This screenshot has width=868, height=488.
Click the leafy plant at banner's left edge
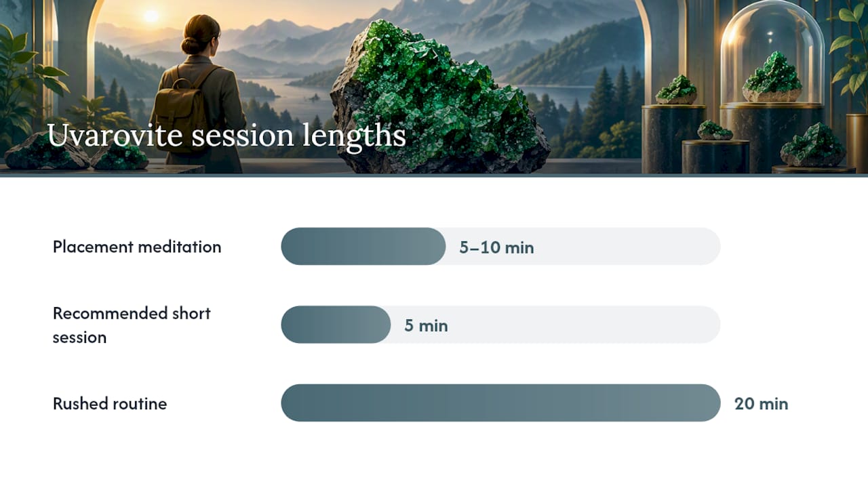pyautogui.click(x=31, y=75)
